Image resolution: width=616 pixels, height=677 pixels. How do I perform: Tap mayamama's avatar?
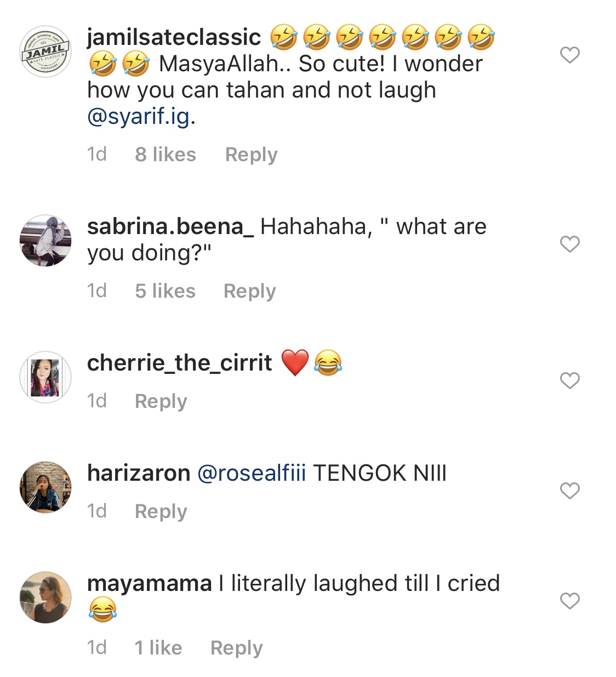pos(45,598)
